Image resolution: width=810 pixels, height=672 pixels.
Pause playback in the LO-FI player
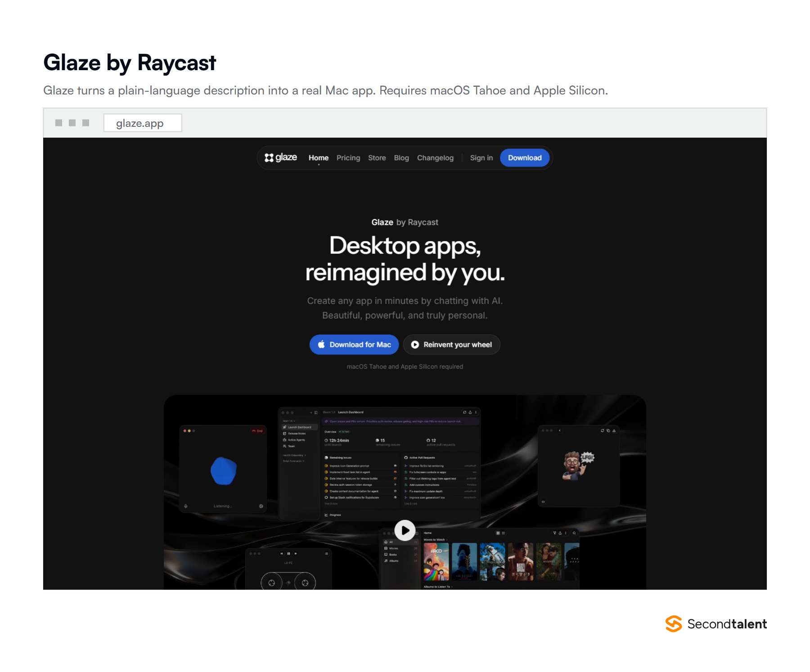tap(288, 554)
